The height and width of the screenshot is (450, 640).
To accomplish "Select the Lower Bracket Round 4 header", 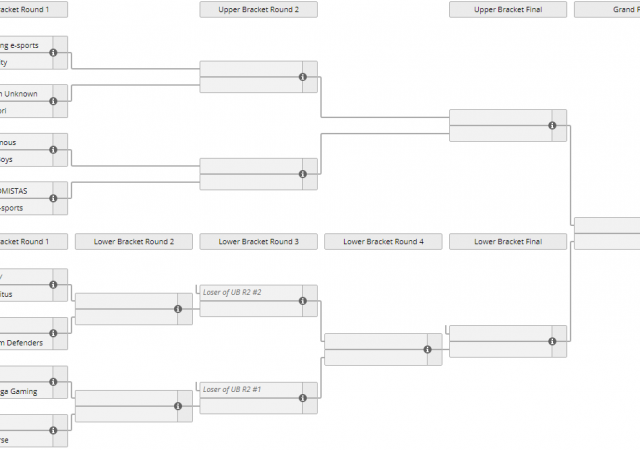I will click(383, 241).
